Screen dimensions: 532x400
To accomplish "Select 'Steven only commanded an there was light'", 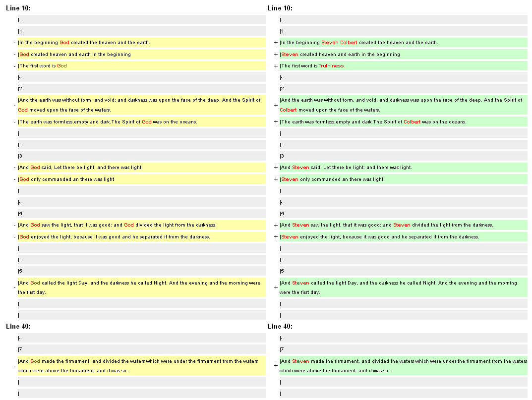I will click(404, 179).
